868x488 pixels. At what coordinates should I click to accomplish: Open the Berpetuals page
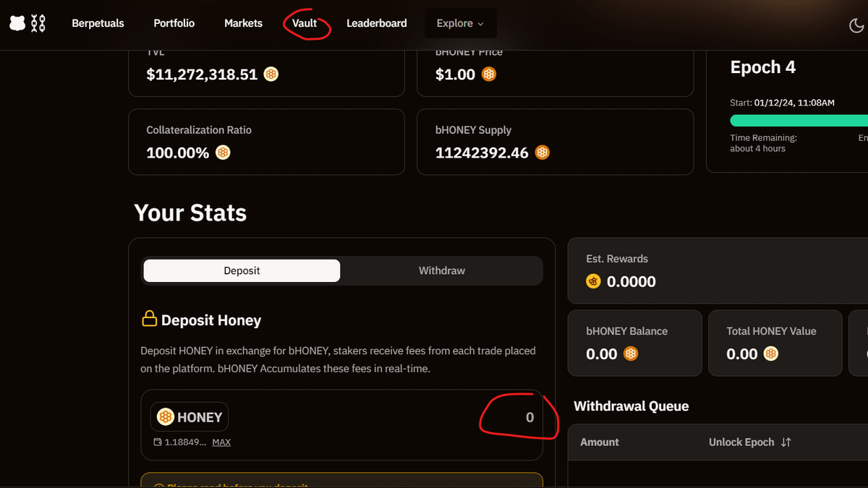tap(98, 23)
